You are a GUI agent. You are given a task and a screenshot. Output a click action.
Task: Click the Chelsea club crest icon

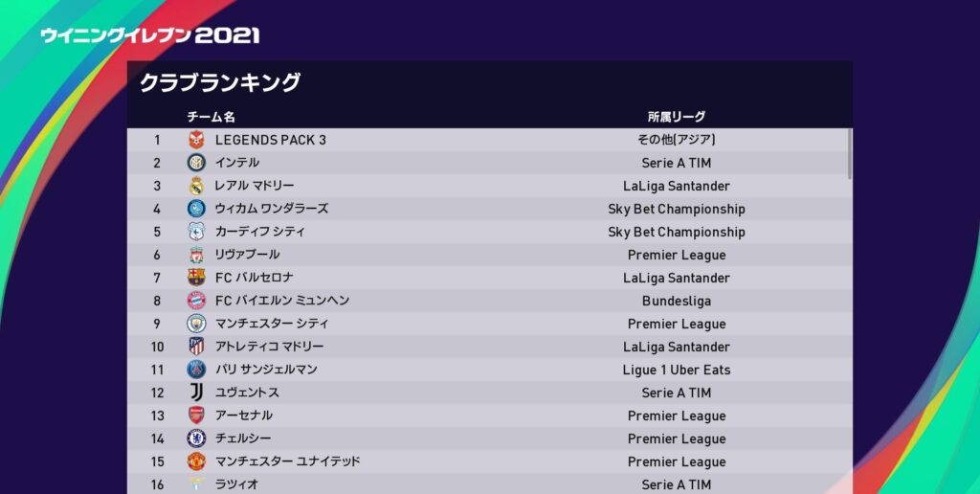tap(196, 438)
